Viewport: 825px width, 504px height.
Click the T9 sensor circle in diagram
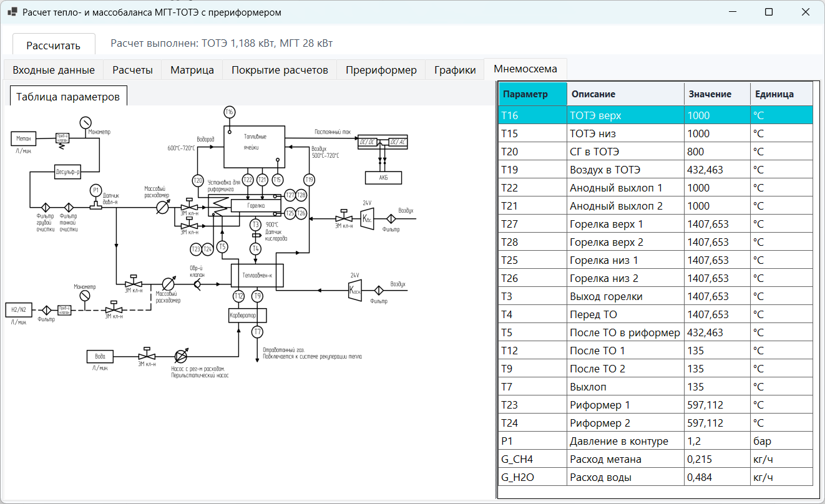[x=257, y=296]
